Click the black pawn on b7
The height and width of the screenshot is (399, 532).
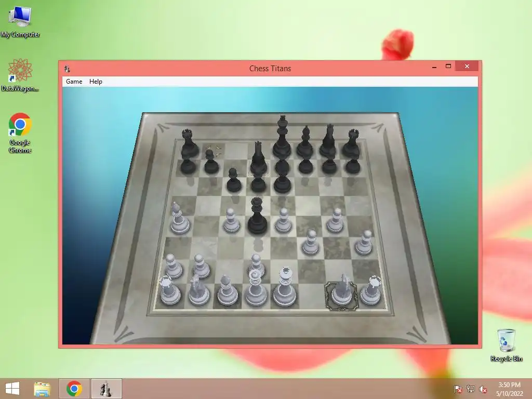(211, 162)
